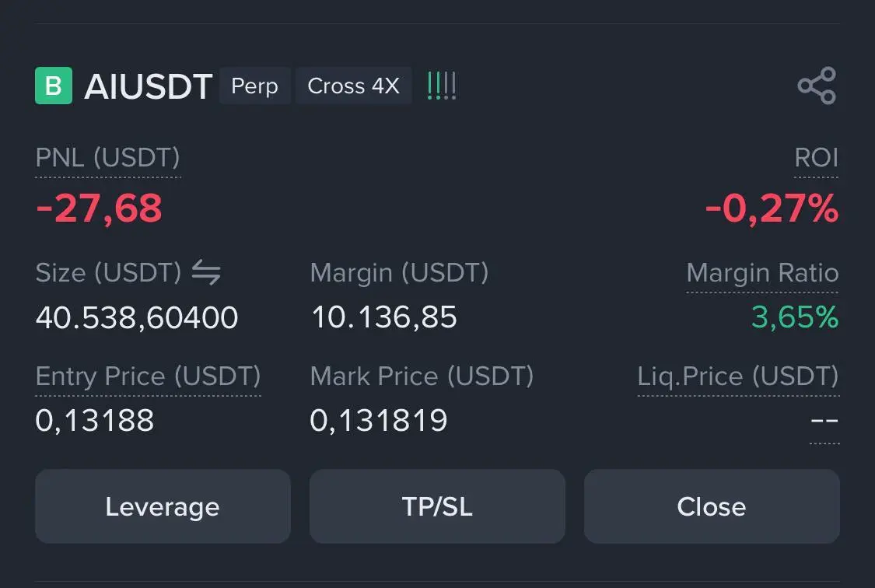Show Liq.Price (USDT) explanation
The height and width of the screenshot is (588, 875).
click(x=738, y=376)
